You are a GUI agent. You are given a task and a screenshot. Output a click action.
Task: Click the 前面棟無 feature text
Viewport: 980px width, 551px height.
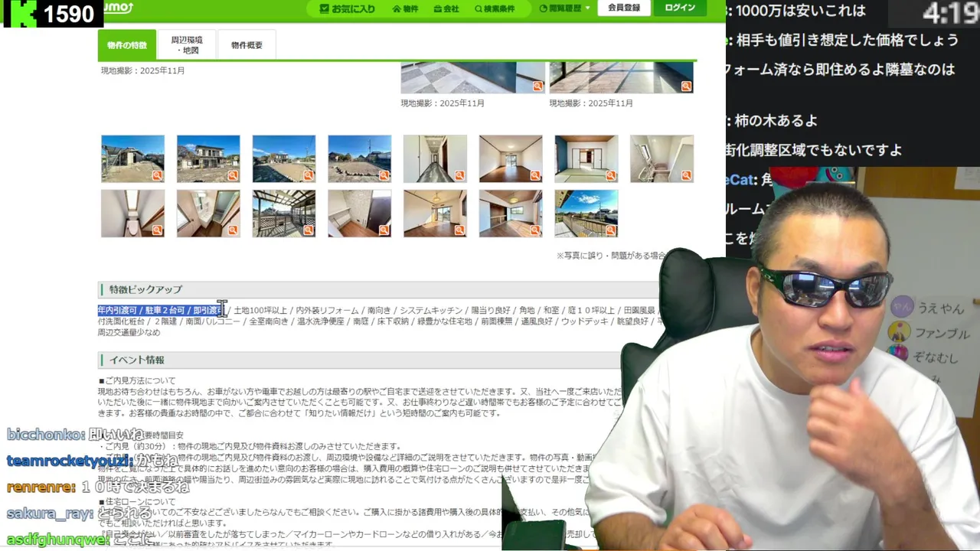[x=497, y=321]
